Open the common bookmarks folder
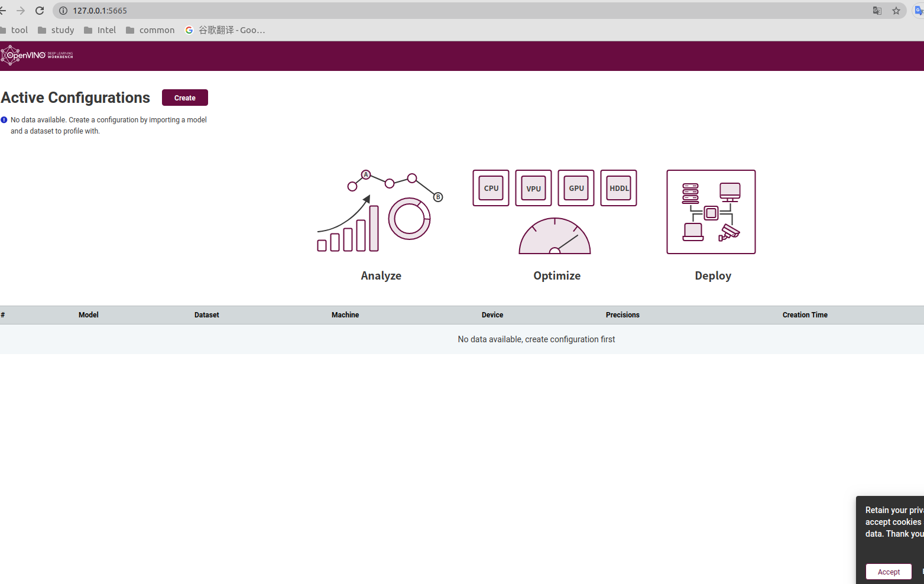 point(150,30)
